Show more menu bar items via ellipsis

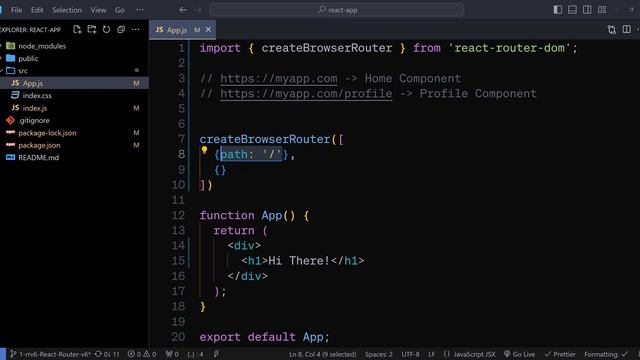[140, 10]
